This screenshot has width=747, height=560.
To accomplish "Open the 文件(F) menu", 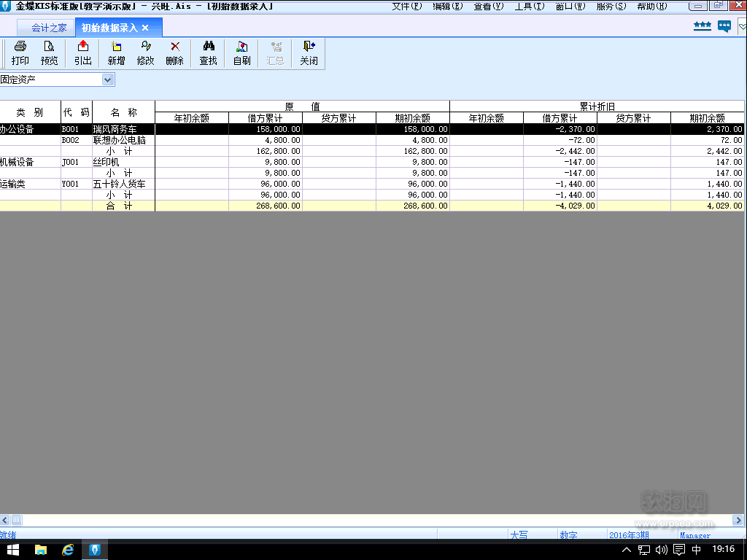I will coord(407,6).
